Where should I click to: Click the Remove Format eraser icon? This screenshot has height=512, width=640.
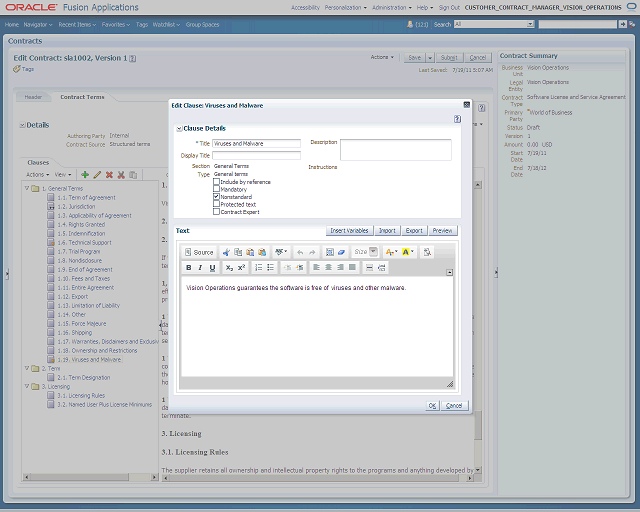pyautogui.click(x=342, y=252)
